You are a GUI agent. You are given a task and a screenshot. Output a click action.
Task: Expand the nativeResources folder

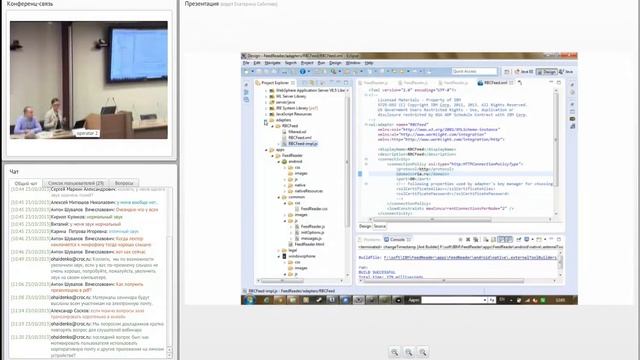285,191
